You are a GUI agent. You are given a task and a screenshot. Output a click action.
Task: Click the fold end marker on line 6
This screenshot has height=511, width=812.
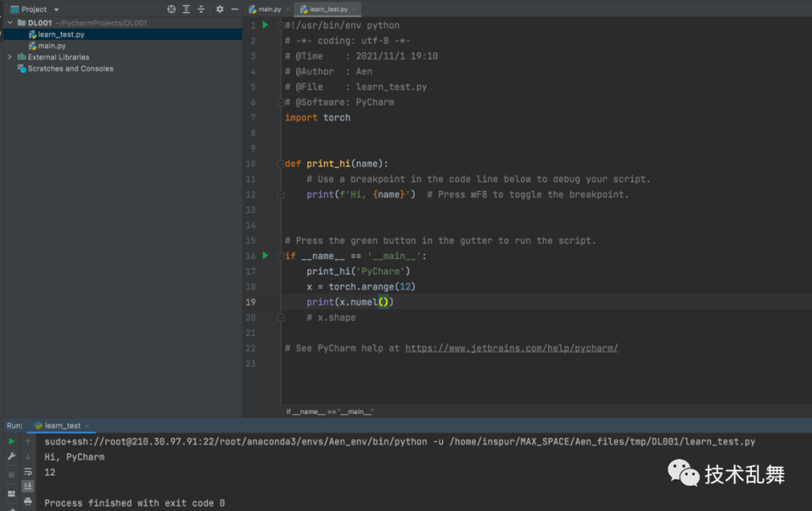tap(280, 102)
